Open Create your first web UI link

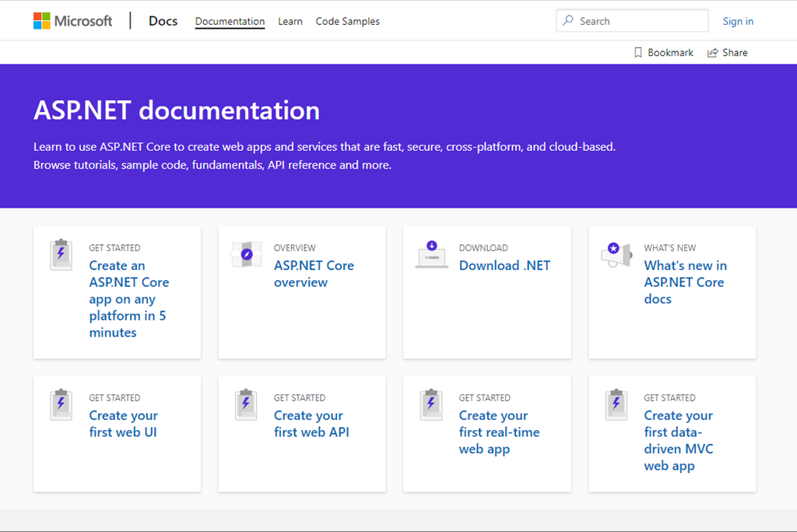pos(124,424)
